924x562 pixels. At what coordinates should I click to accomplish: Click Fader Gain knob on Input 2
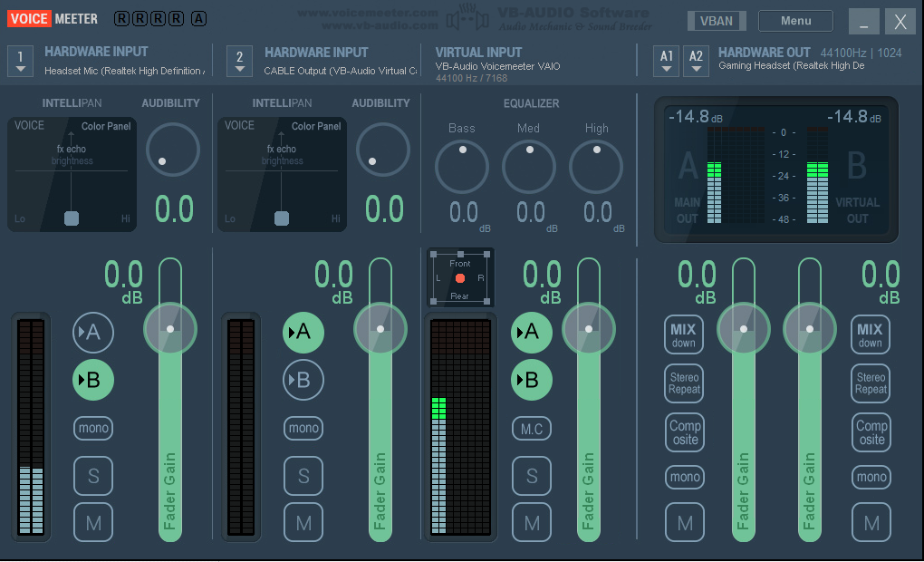click(380, 329)
